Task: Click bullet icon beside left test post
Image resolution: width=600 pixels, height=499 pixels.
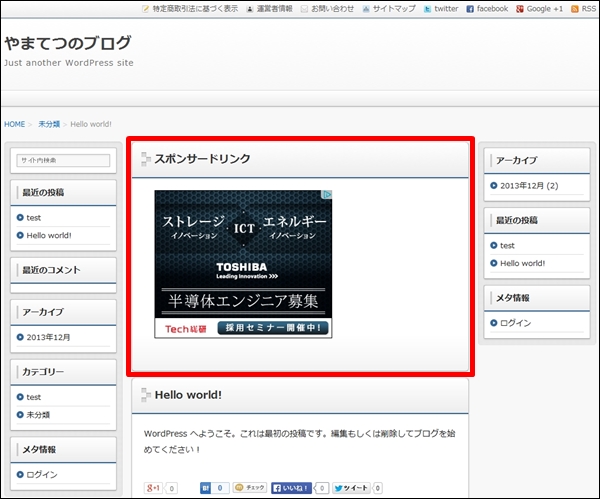Action: click(x=20, y=218)
